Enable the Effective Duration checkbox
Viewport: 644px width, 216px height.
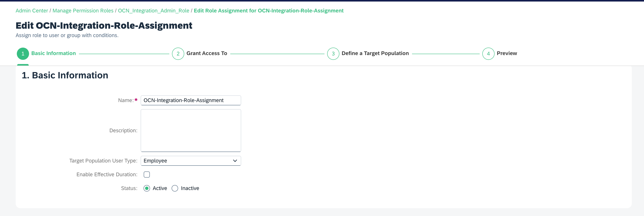[x=147, y=175]
